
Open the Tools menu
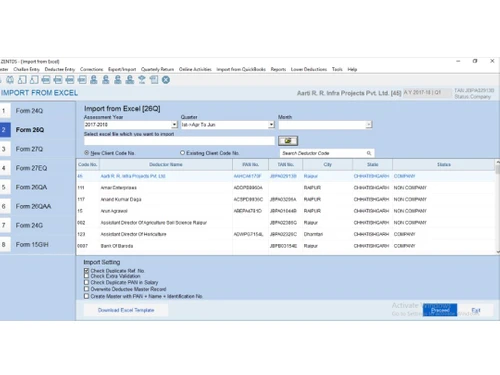click(337, 69)
